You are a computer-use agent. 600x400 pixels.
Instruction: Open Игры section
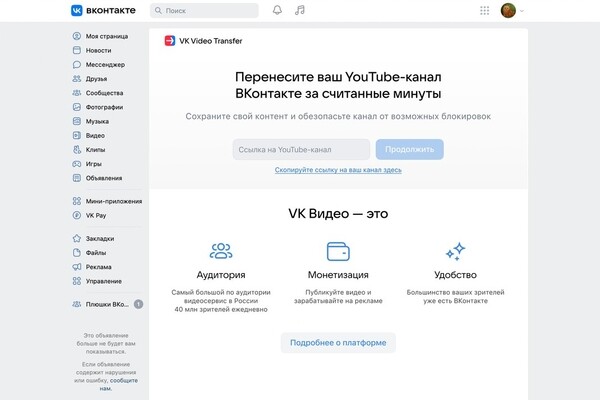click(93, 163)
